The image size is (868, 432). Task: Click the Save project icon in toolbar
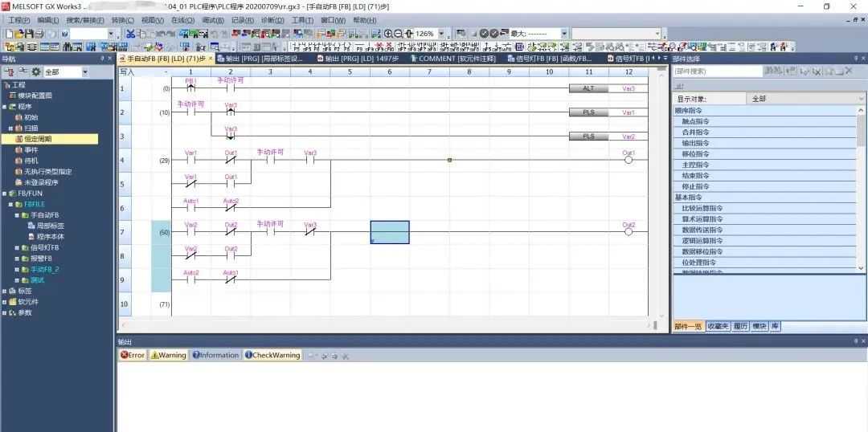pos(29,34)
